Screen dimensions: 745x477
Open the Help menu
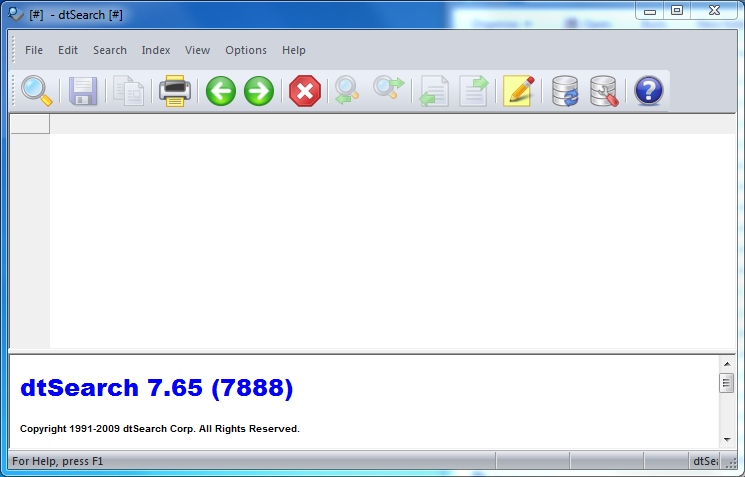tap(294, 50)
